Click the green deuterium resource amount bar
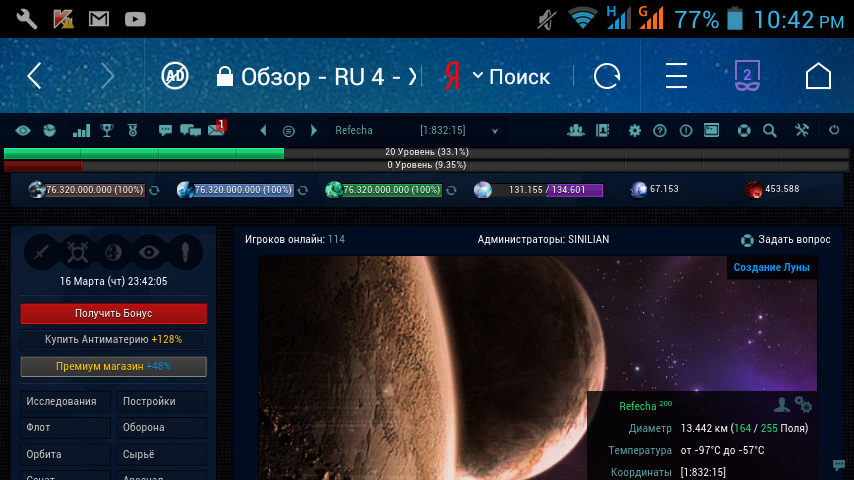 (392, 190)
